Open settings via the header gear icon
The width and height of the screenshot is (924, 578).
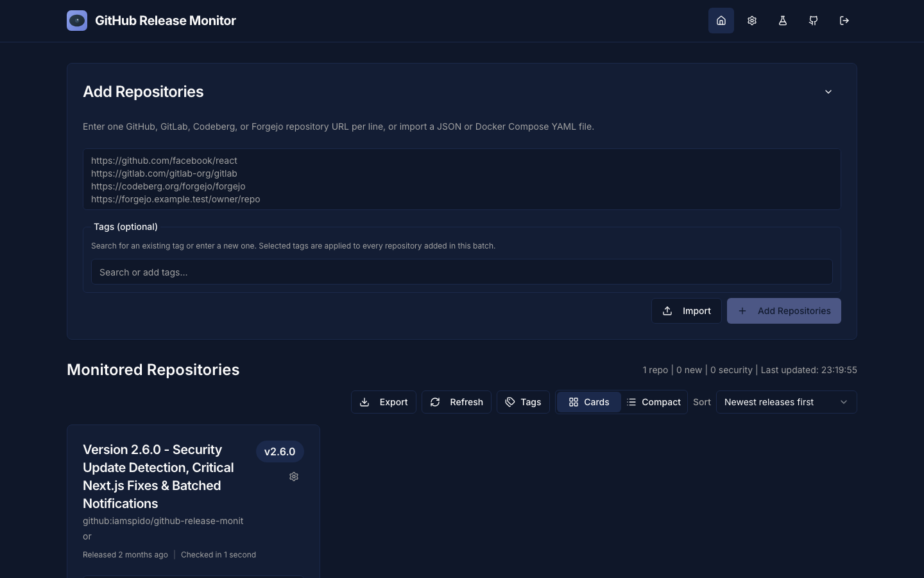coord(752,21)
